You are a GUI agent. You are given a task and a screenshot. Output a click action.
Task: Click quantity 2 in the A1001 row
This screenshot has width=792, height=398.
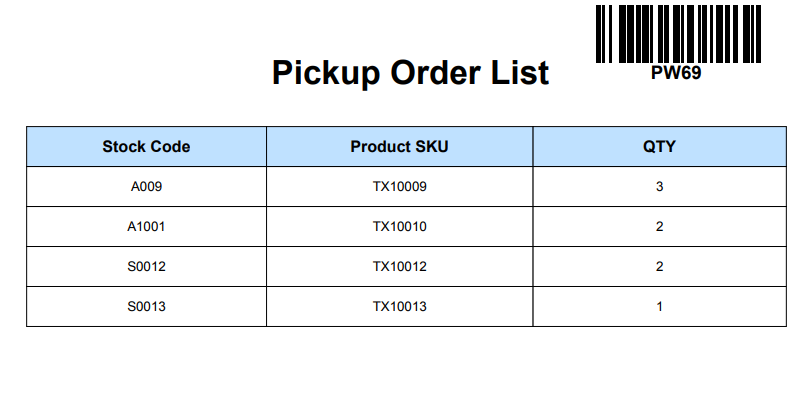pyautogui.click(x=659, y=226)
